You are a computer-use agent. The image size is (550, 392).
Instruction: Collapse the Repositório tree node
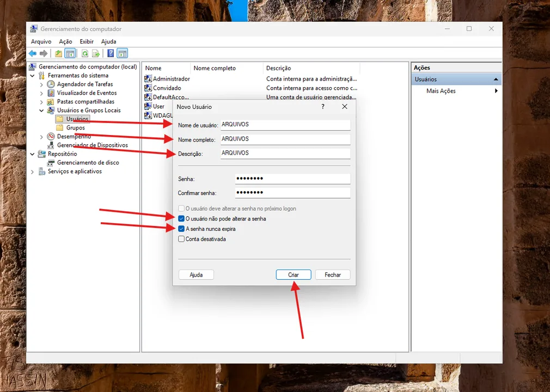tap(32, 154)
